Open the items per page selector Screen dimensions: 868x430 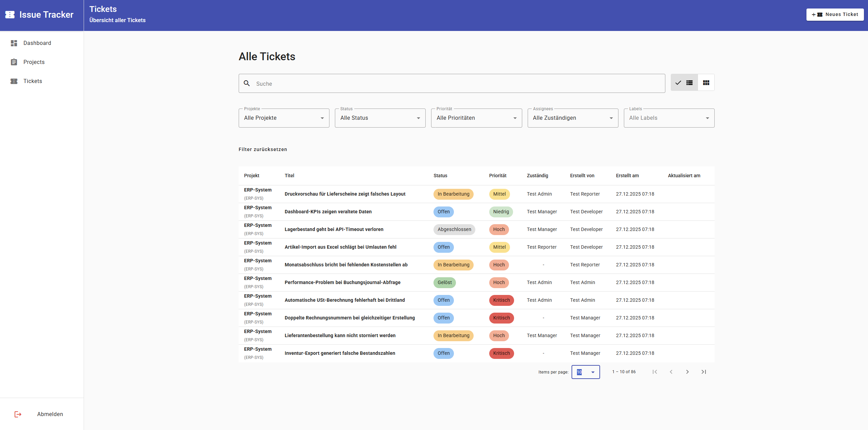585,372
